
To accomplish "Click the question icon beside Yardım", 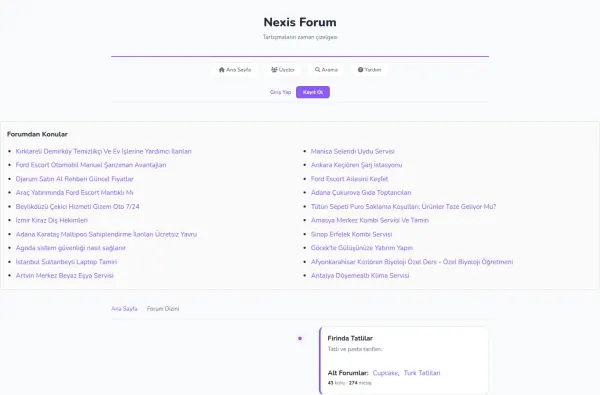I will [360, 70].
